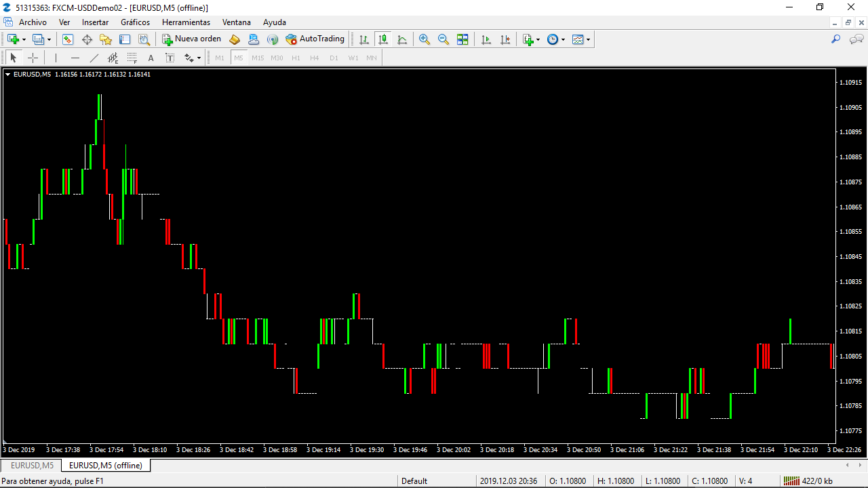Switch to the EURUSD,M5 chart tab
Viewport: 868px width, 488px height.
tap(32, 466)
